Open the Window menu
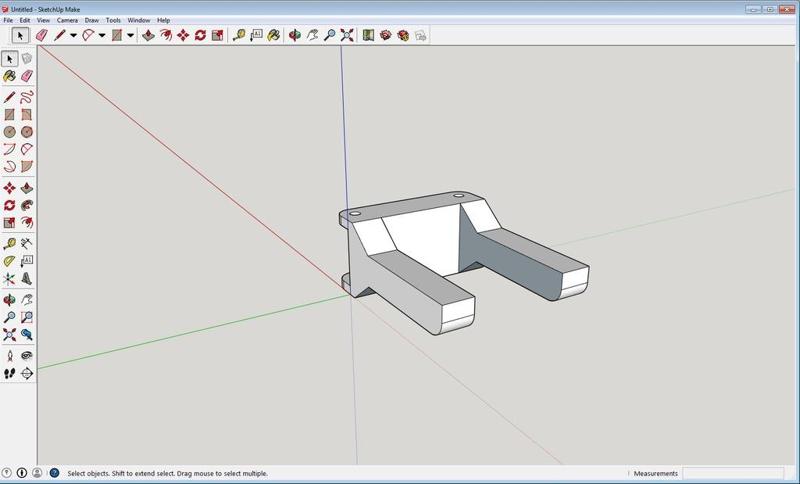 coord(138,20)
